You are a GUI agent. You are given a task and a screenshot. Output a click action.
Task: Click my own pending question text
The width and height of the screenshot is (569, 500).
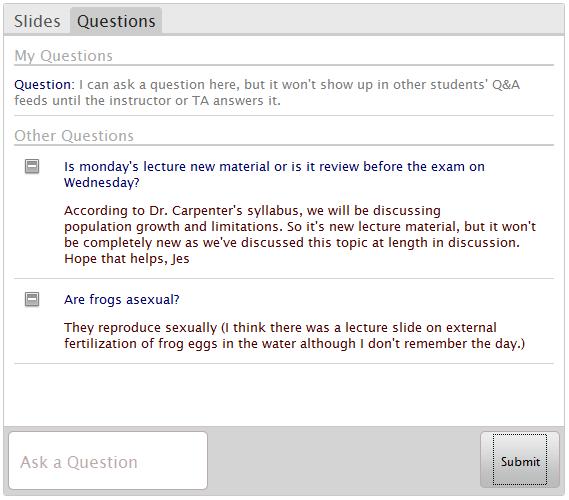[x=267, y=93]
